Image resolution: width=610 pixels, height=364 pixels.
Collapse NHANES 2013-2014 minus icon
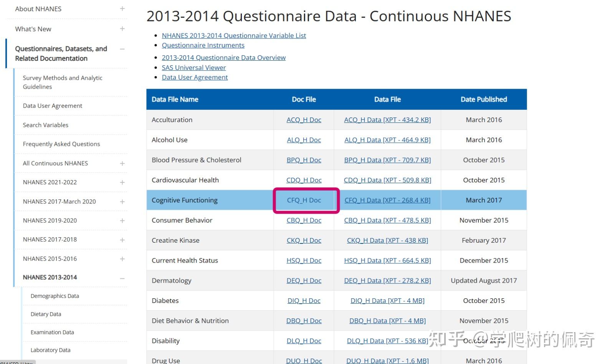[x=122, y=278]
